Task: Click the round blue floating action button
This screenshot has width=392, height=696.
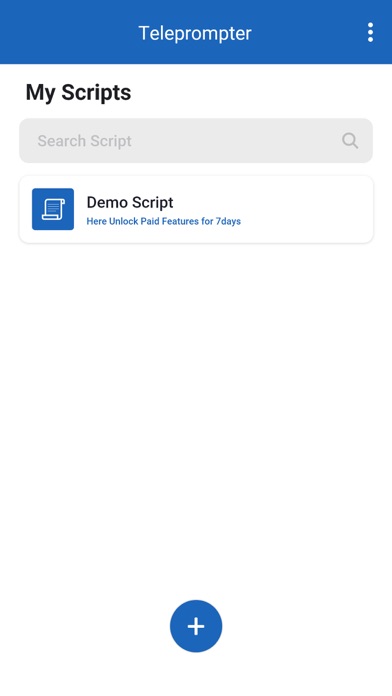Action: pos(196,626)
